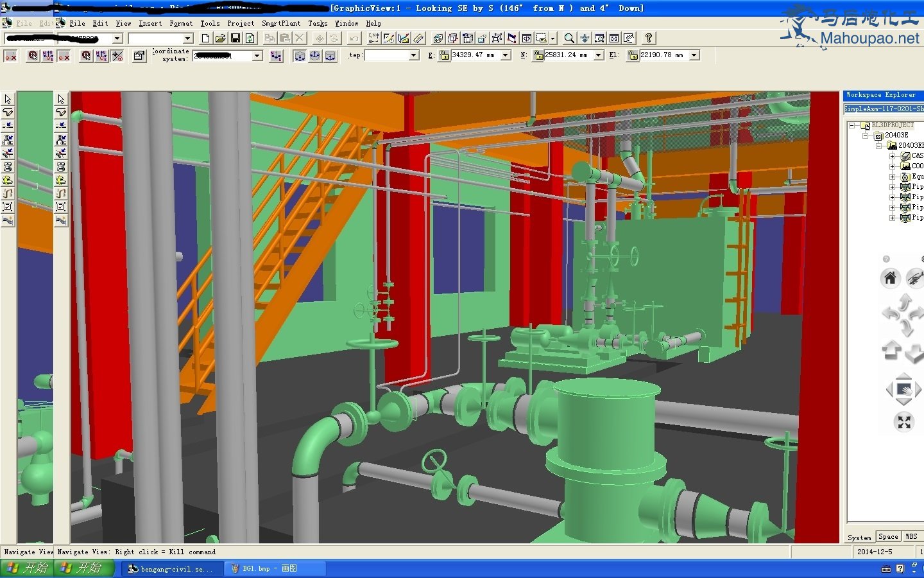Click the Zoom magnifier tool
Image resolution: width=924 pixels, height=578 pixels.
point(569,39)
